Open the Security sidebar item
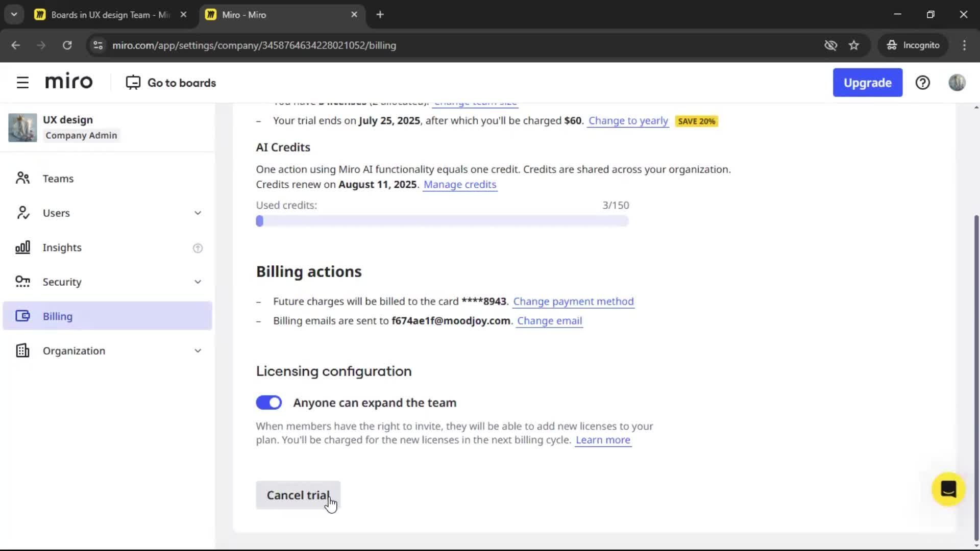The height and width of the screenshot is (551, 980). click(x=107, y=282)
